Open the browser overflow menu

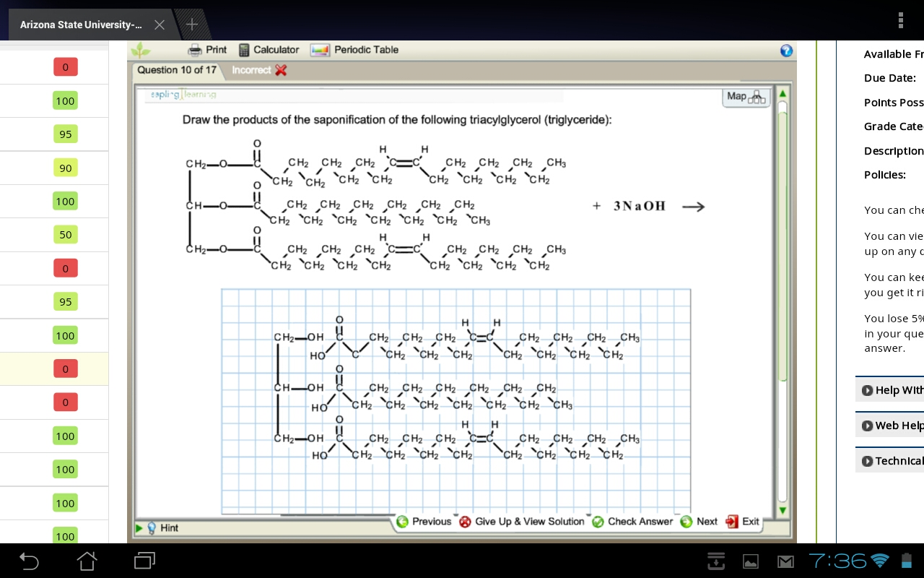(900, 20)
